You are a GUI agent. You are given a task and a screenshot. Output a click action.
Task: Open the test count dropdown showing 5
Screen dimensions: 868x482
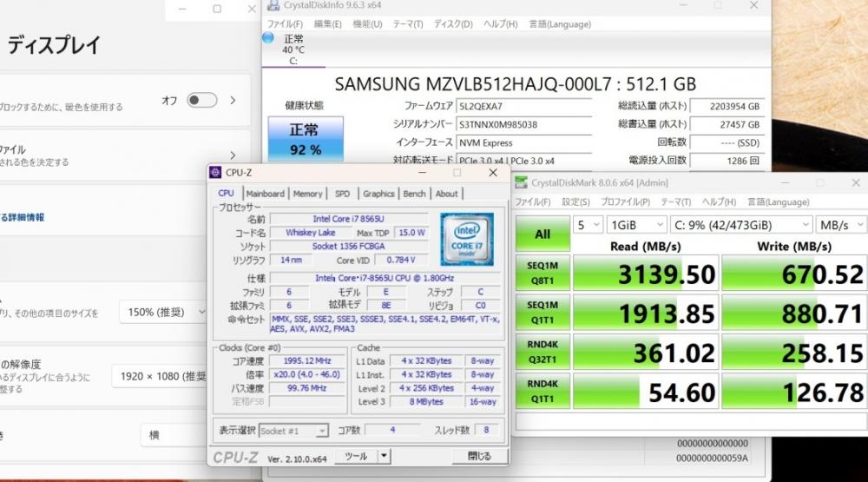tap(588, 225)
